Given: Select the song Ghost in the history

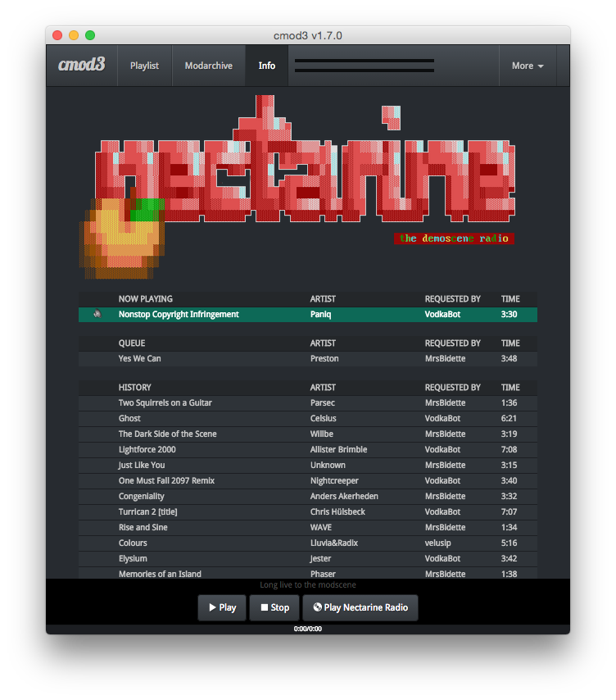Looking at the screenshot, I should coord(129,418).
